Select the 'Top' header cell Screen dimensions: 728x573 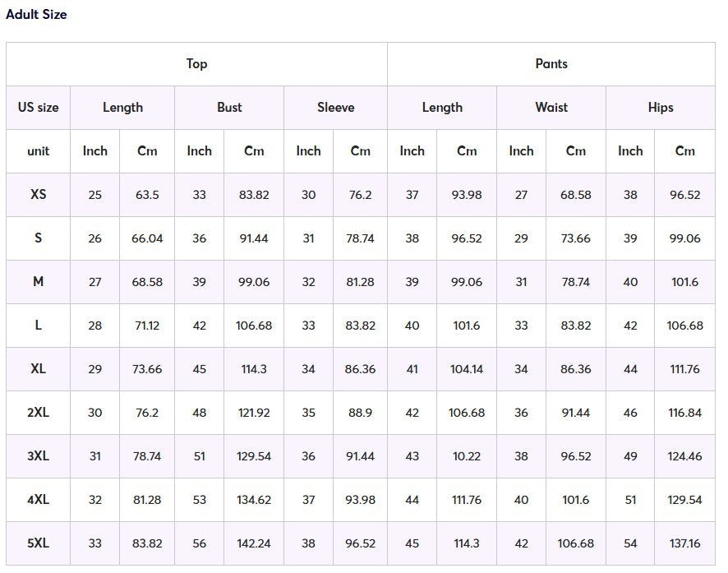coord(196,64)
